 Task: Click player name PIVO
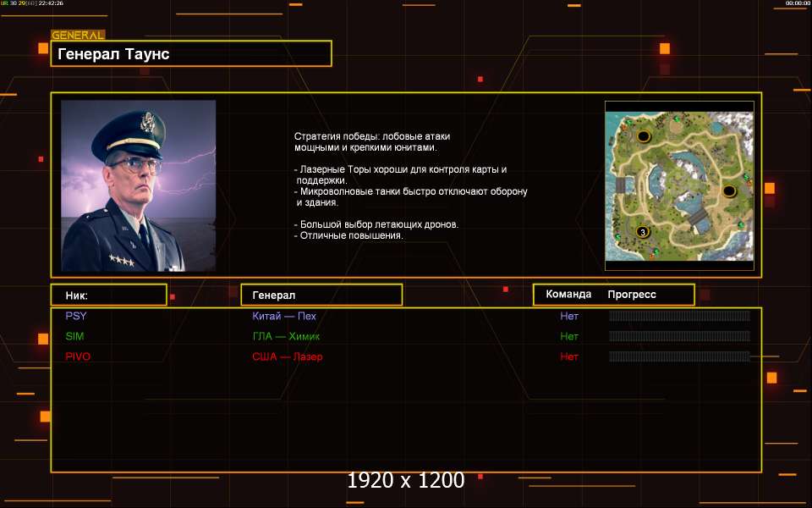tap(78, 356)
